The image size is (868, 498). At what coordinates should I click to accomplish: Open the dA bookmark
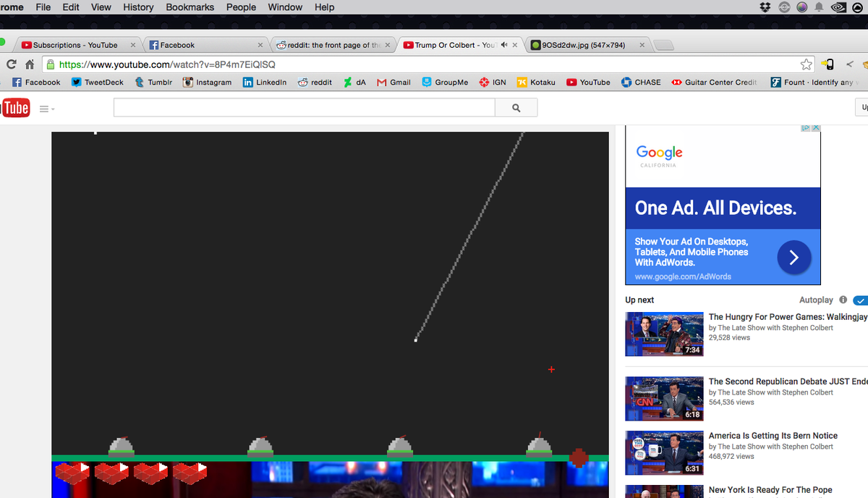click(x=354, y=83)
